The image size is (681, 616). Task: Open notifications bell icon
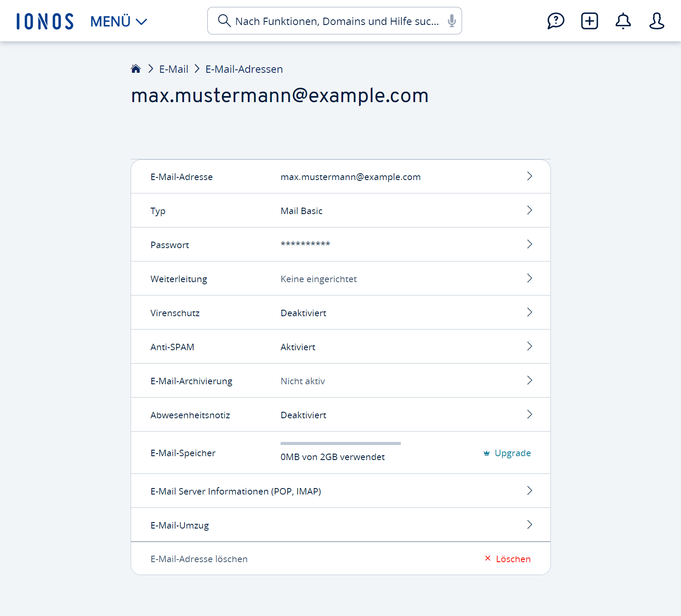(x=623, y=21)
